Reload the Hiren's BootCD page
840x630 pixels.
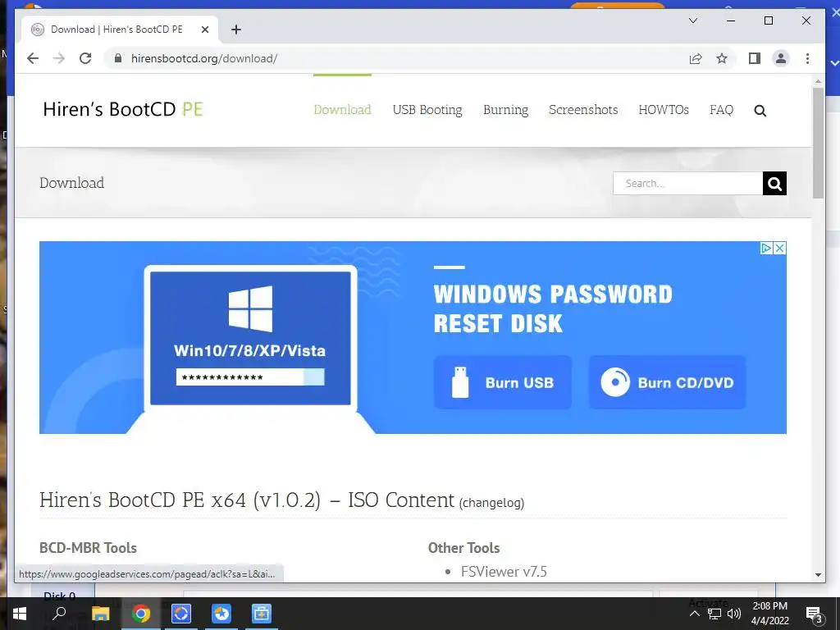85,58
